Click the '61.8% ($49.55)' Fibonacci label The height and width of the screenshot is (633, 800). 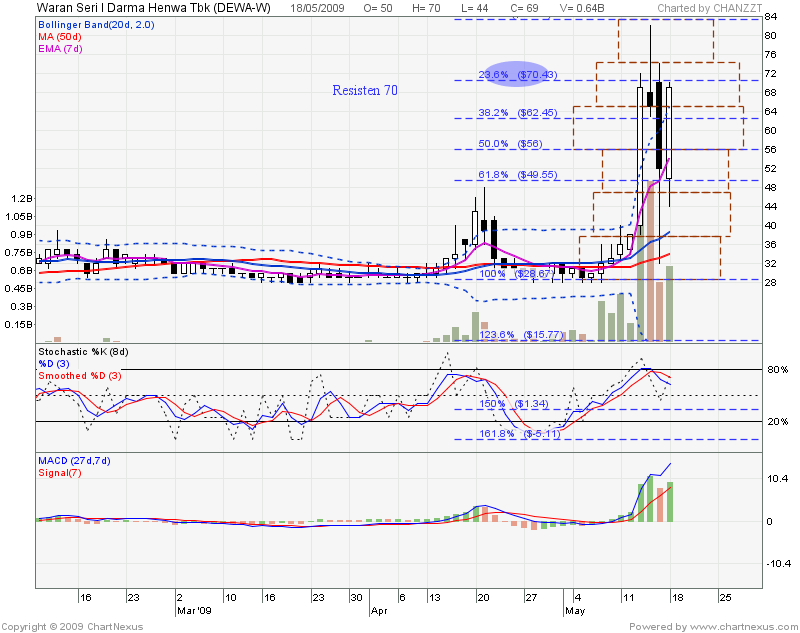(517, 175)
